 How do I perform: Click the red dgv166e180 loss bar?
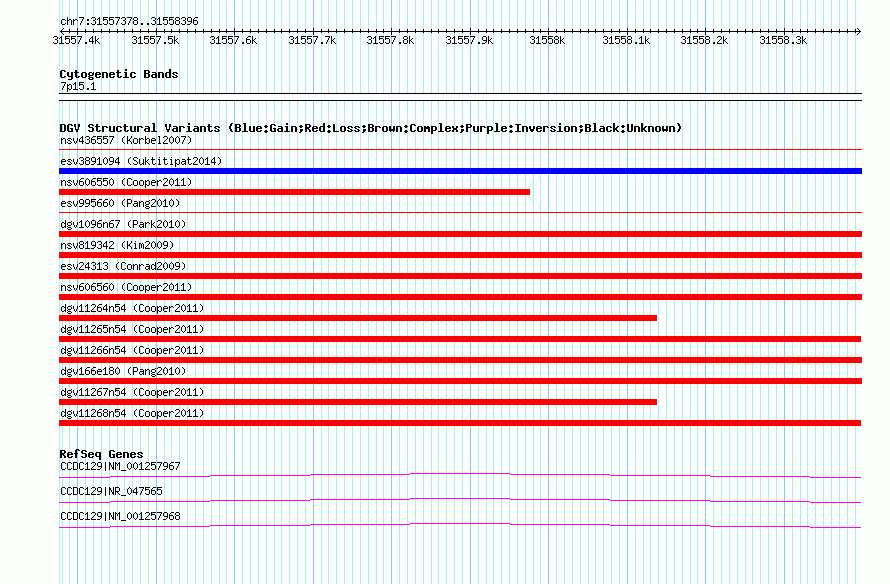[x=460, y=381]
